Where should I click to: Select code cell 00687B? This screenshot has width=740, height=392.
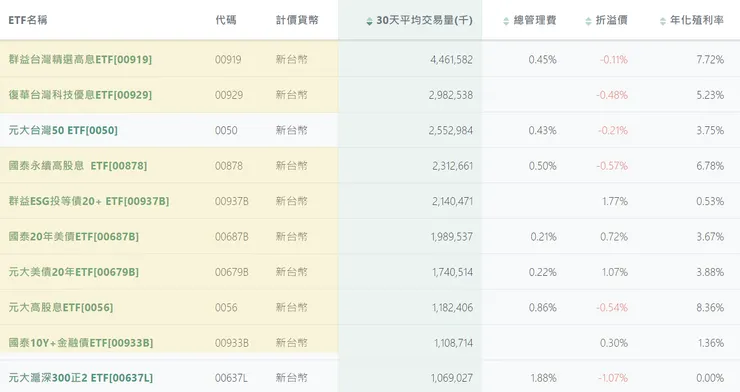click(x=232, y=236)
